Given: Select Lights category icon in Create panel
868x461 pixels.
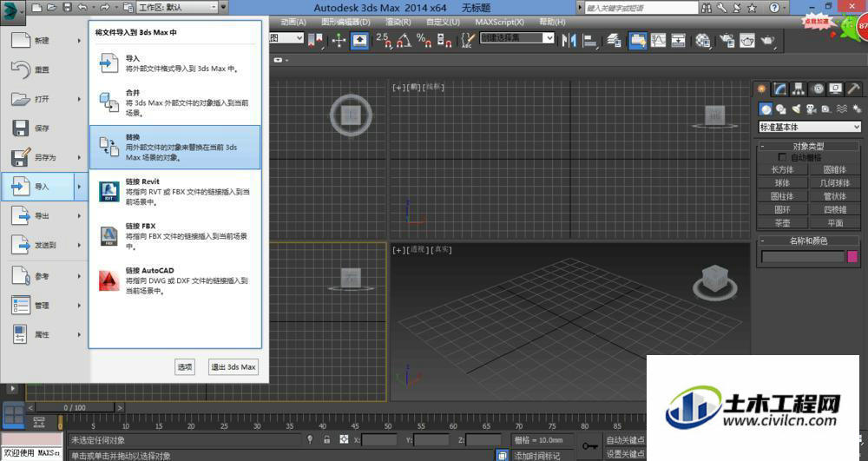Looking at the screenshot, I should coord(796,109).
